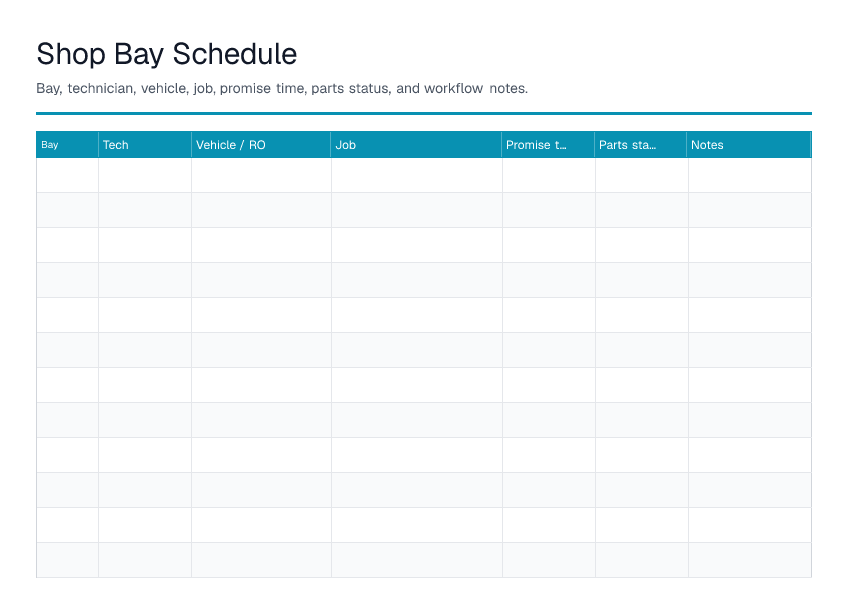Click the Bay column header
Image resolution: width=848 pixels, height=600 pixels.
click(67, 144)
